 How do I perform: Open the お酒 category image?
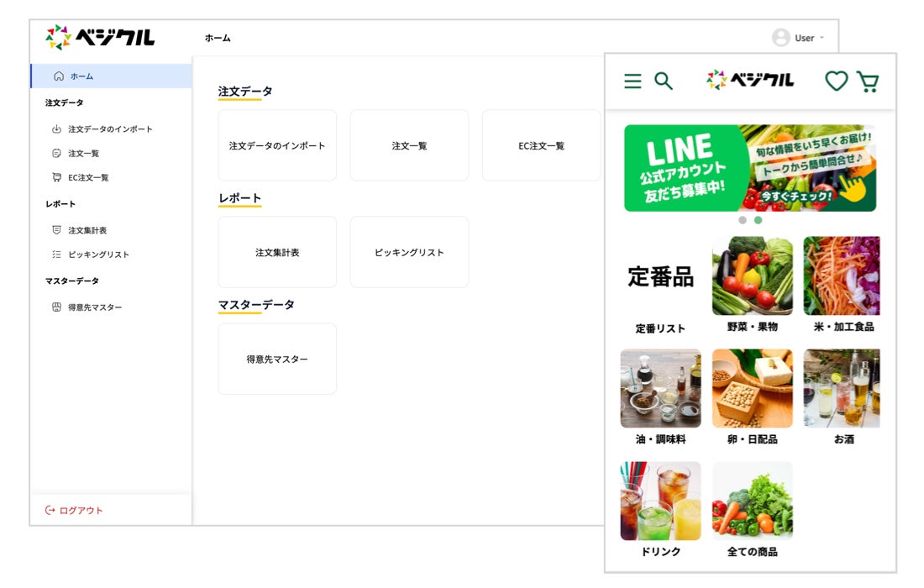(x=842, y=388)
